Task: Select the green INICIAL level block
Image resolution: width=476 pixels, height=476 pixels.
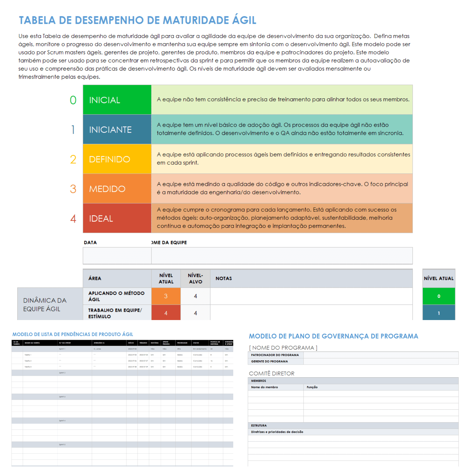Action: (117, 100)
